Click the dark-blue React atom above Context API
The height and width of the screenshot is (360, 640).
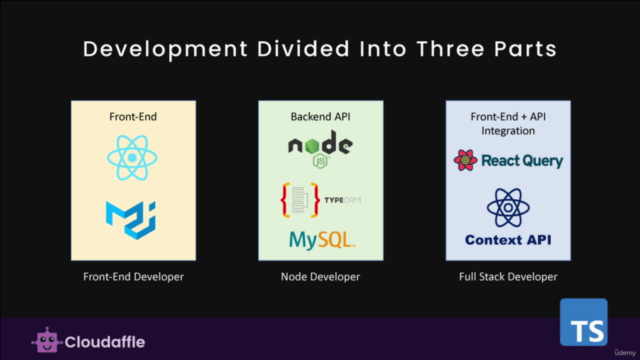pos(508,207)
